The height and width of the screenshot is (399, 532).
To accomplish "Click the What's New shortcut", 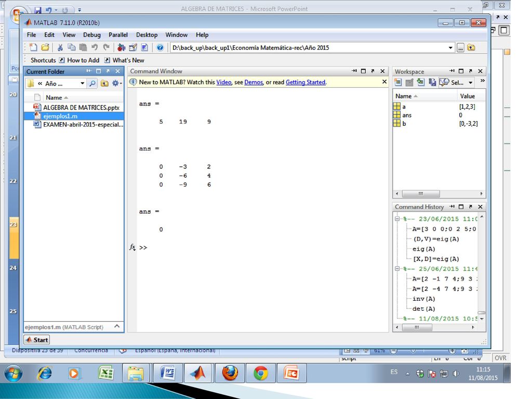I will [x=125, y=60].
